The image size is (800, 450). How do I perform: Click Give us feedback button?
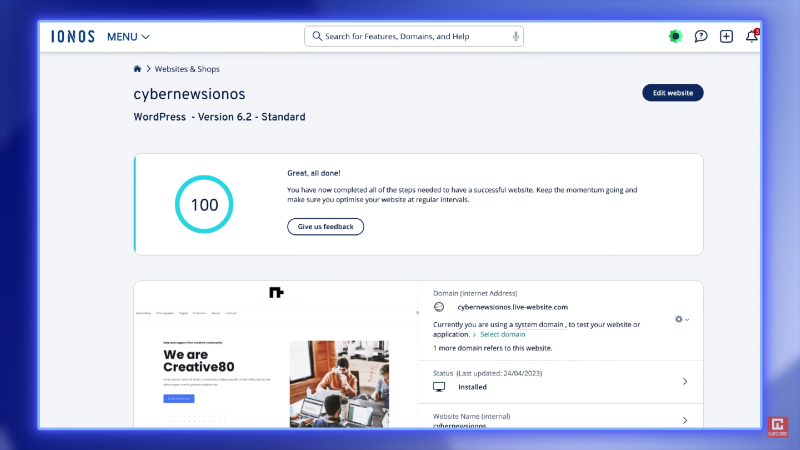click(x=326, y=227)
